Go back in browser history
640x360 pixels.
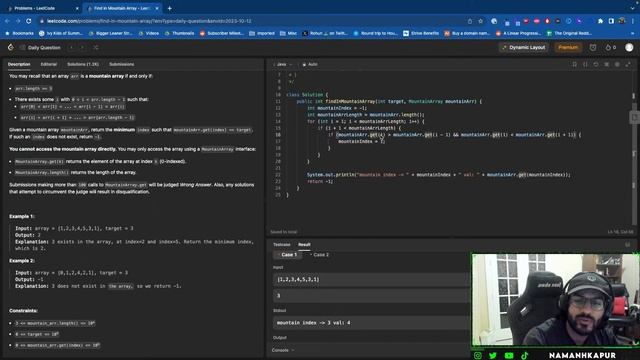(7, 21)
